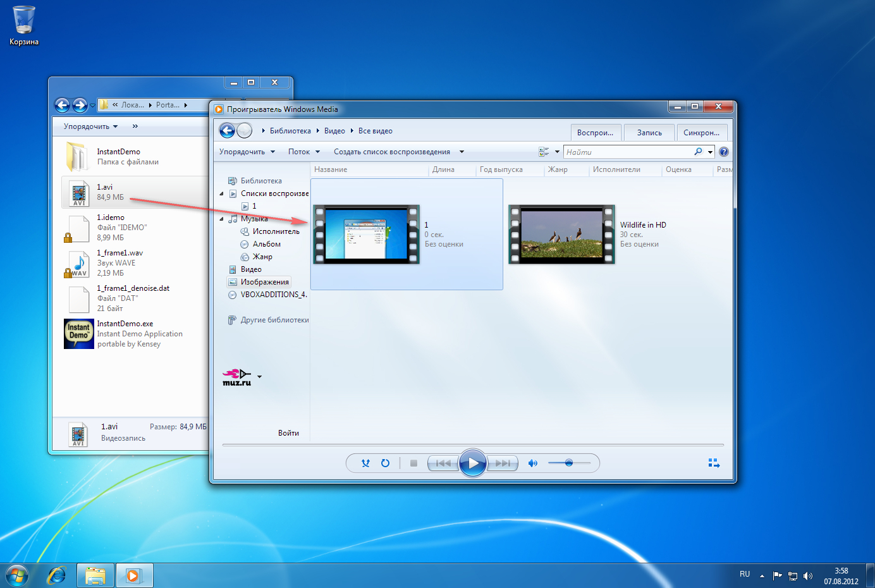Open the Поток dropdown menu
Screen dimensions: 875x588
click(x=303, y=152)
